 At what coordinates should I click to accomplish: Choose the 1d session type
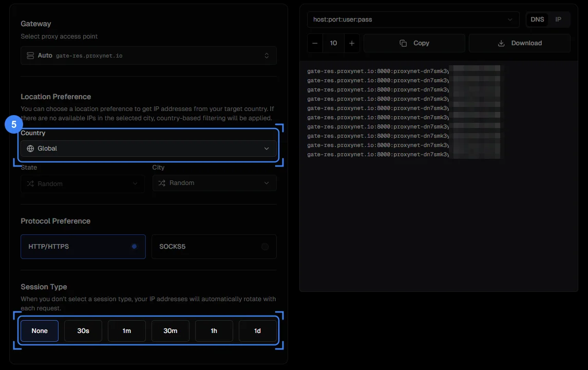tap(258, 330)
